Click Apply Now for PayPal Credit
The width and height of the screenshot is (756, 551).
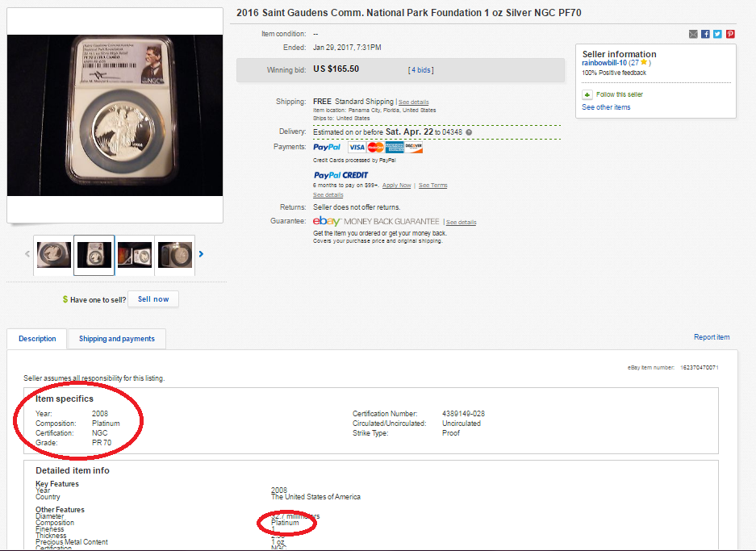tap(397, 185)
